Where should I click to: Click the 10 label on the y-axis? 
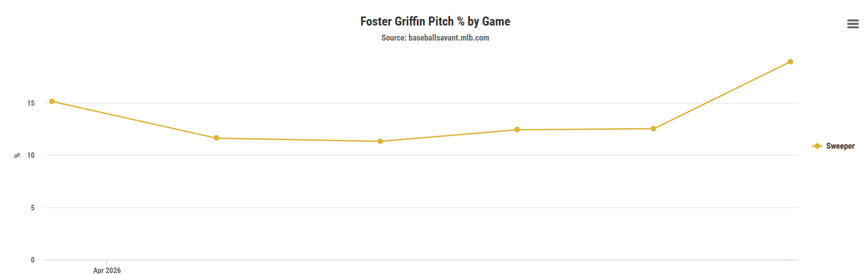pyautogui.click(x=31, y=155)
